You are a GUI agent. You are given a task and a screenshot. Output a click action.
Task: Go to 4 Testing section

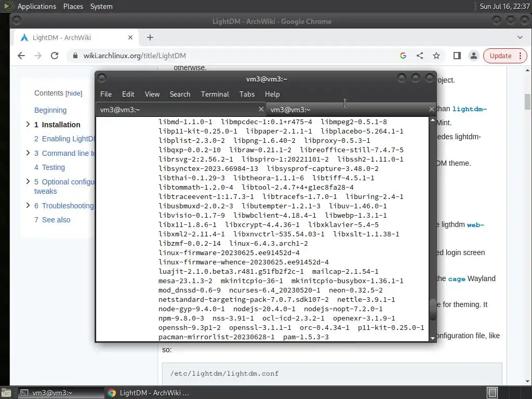coord(49,167)
